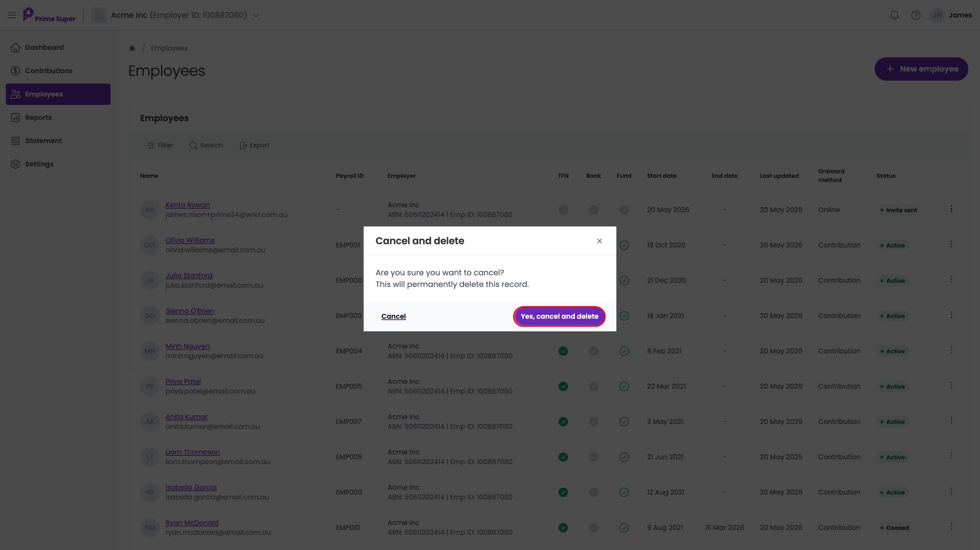Image resolution: width=980 pixels, height=550 pixels.
Task: Expand the Acme Inc employer dropdown
Action: 256,16
